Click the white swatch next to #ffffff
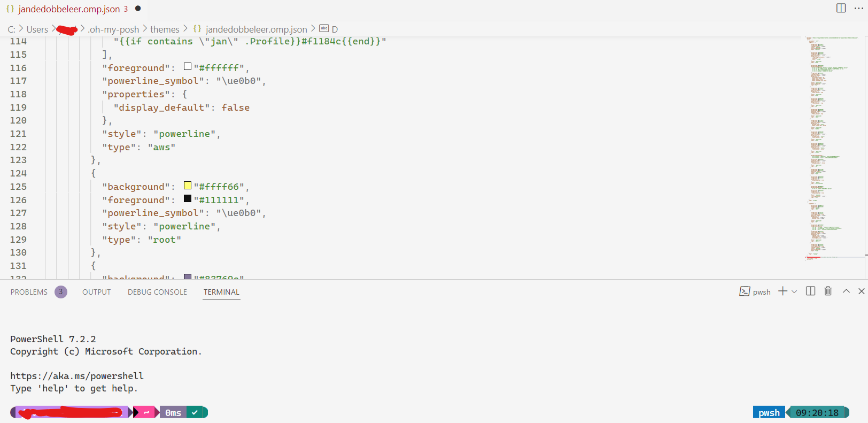The height and width of the screenshot is (423, 868). click(x=188, y=66)
